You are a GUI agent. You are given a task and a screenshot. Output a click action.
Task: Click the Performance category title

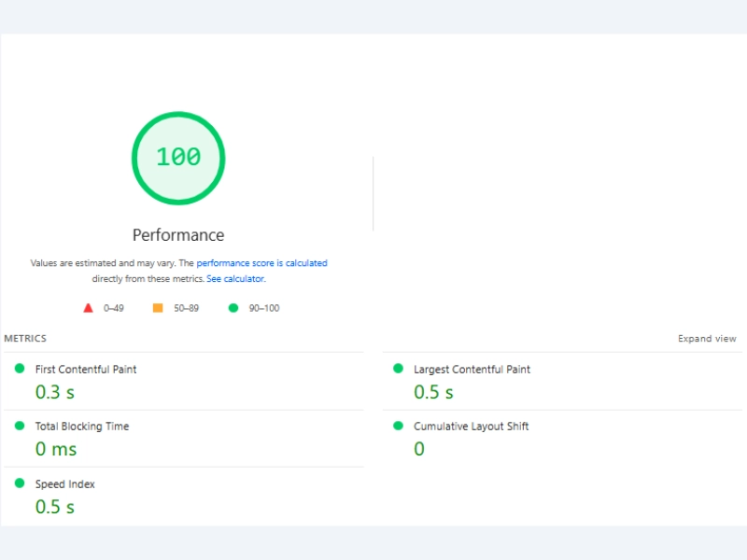(x=178, y=235)
